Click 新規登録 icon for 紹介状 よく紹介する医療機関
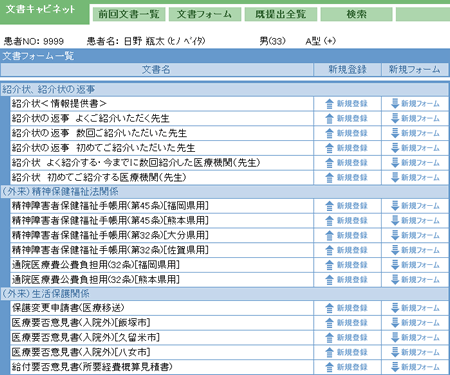 329,163
